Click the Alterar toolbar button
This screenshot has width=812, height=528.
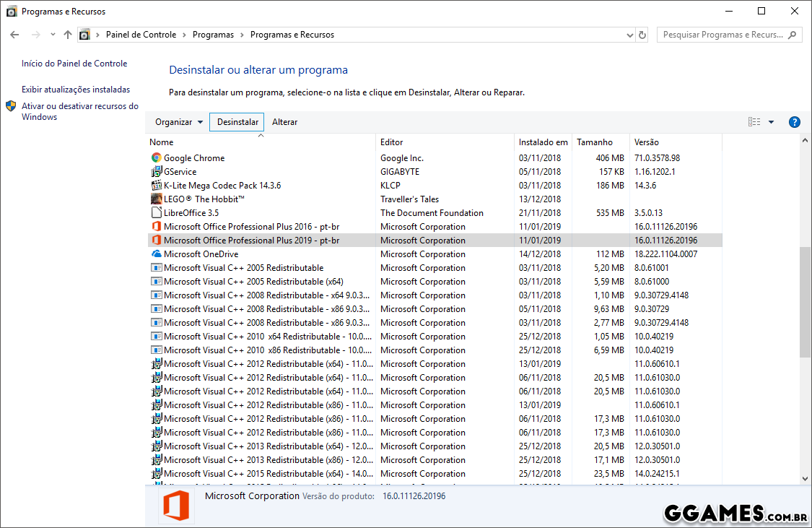pyautogui.click(x=284, y=122)
